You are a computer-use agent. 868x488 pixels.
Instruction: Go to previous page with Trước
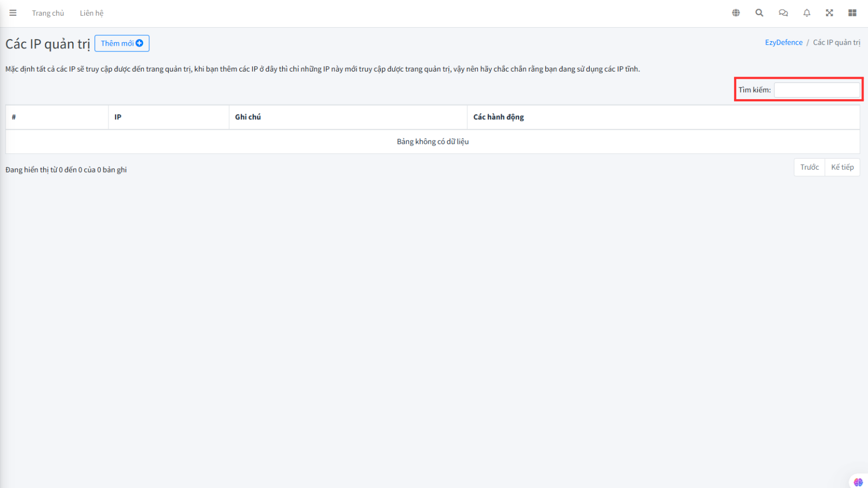point(809,167)
